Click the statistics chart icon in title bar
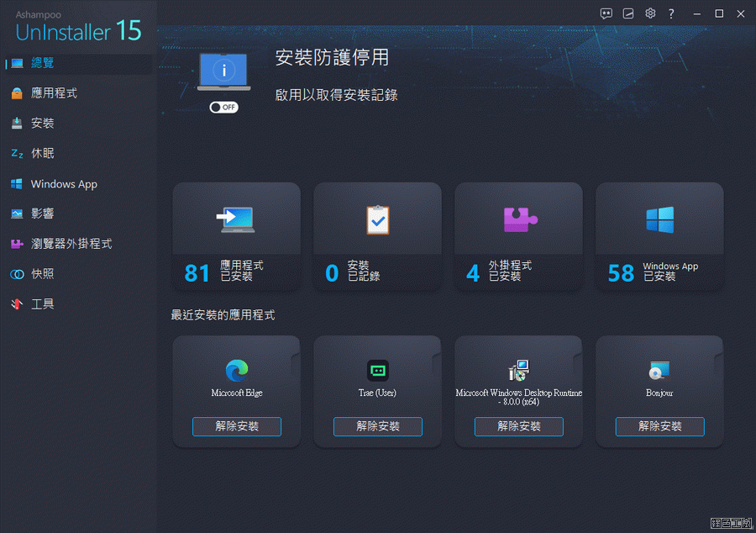756x533 pixels. click(628, 13)
